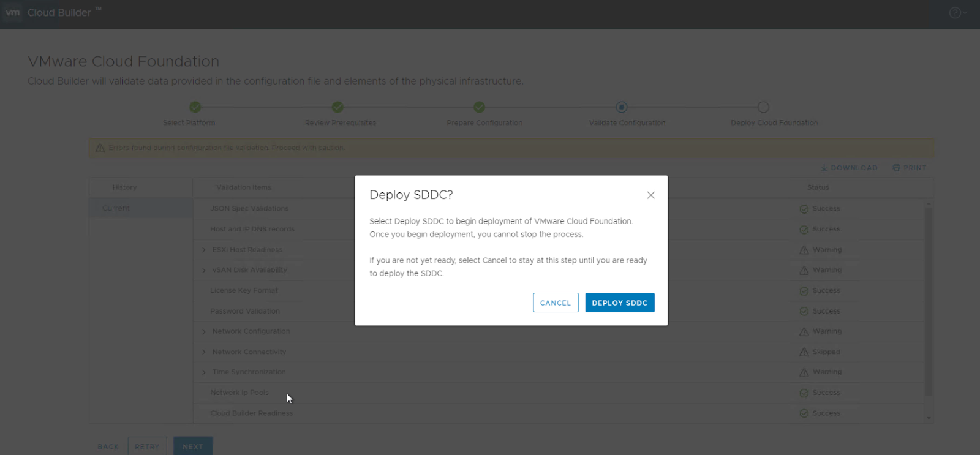Image resolution: width=980 pixels, height=455 pixels.
Task: Click the Retry button
Action: click(147, 446)
